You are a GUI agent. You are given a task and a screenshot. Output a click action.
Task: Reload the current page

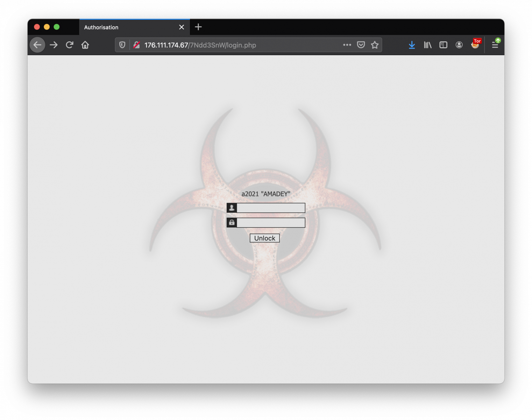70,45
